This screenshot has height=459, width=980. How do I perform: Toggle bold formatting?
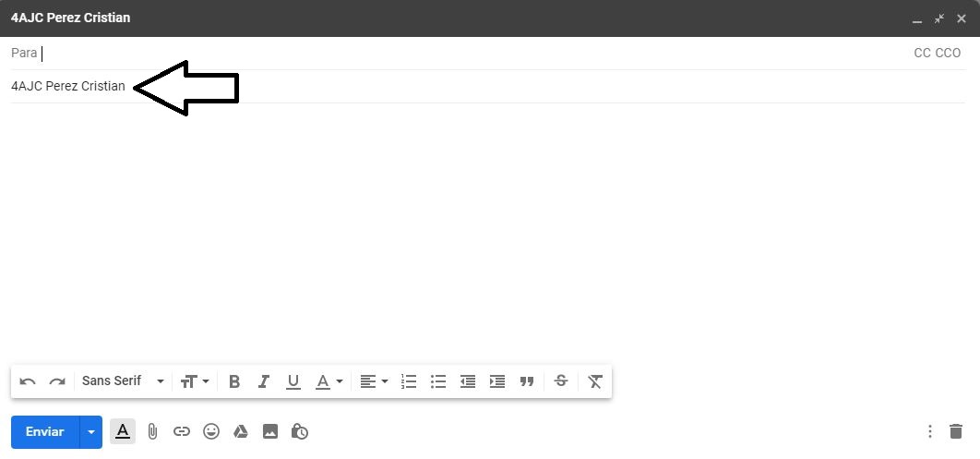click(234, 381)
